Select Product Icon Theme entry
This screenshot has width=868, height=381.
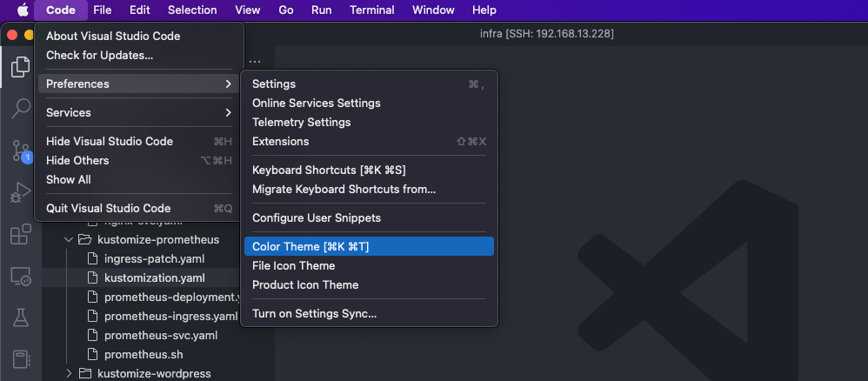pyautogui.click(x=369, y=284)
